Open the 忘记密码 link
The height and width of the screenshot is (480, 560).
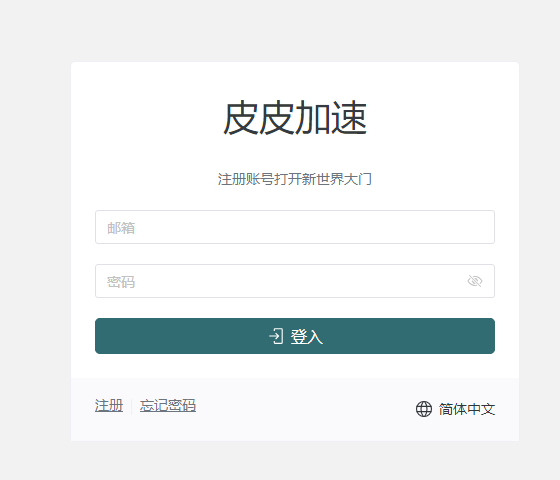168,406
